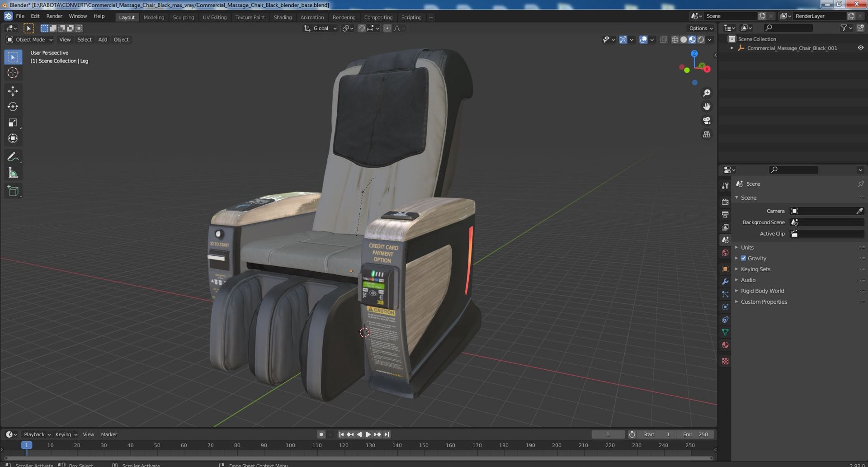Toggle auto keying record button
The width and height of the screenshot is (868, 467).
pyautogui.click(x=321, y=434)
